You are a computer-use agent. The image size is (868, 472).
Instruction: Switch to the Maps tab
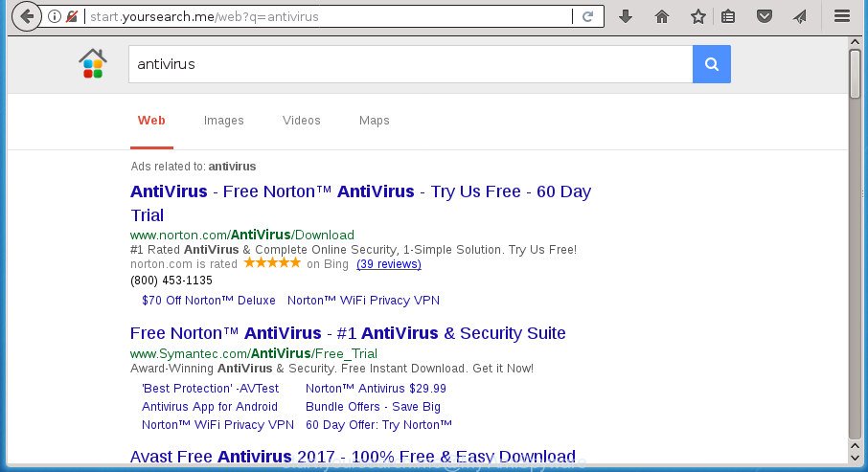click(x=375, y=120)
